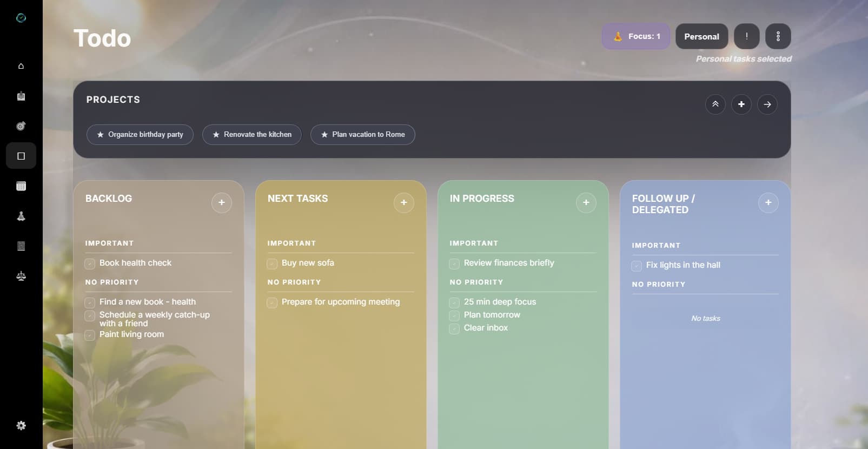This screenshot has height=449, width=868.
Task: Check off Buy new sofa
Action: point(272,264)
